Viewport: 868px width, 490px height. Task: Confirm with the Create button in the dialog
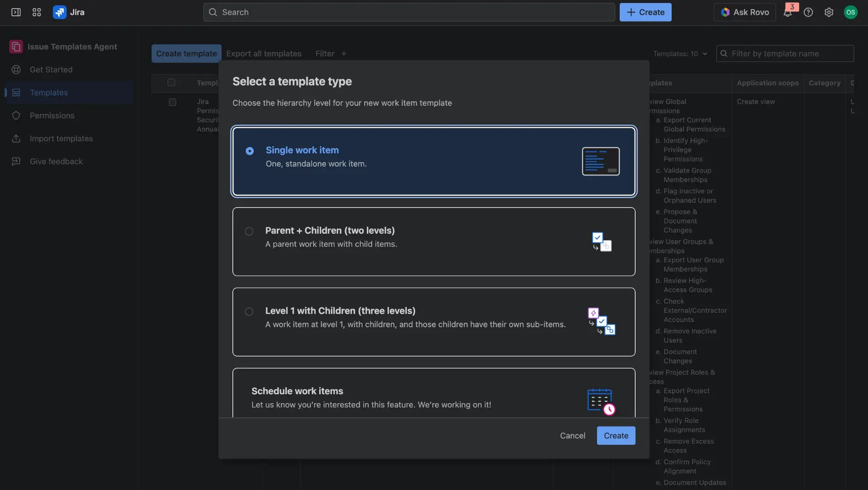pyautogui.click(x=616, y=435)
